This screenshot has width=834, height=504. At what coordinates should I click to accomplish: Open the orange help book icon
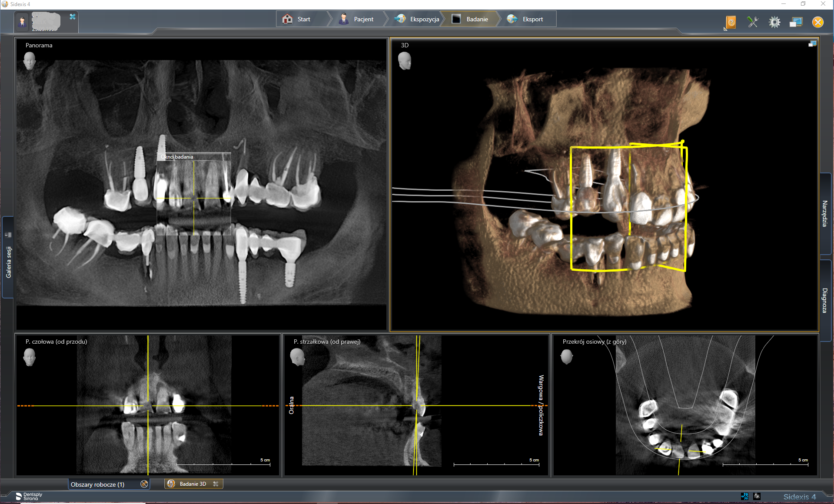click(731, 22)
